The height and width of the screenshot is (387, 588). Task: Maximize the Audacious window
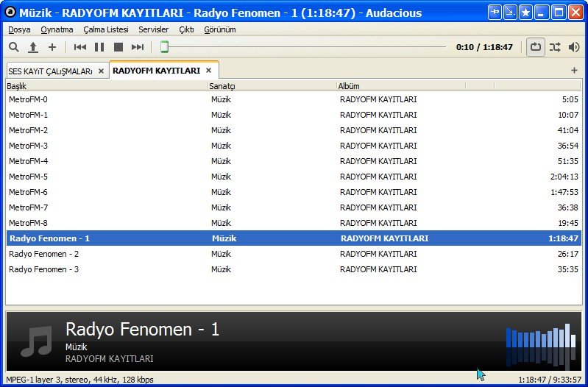pyautogui.click(x=559, y=13)
